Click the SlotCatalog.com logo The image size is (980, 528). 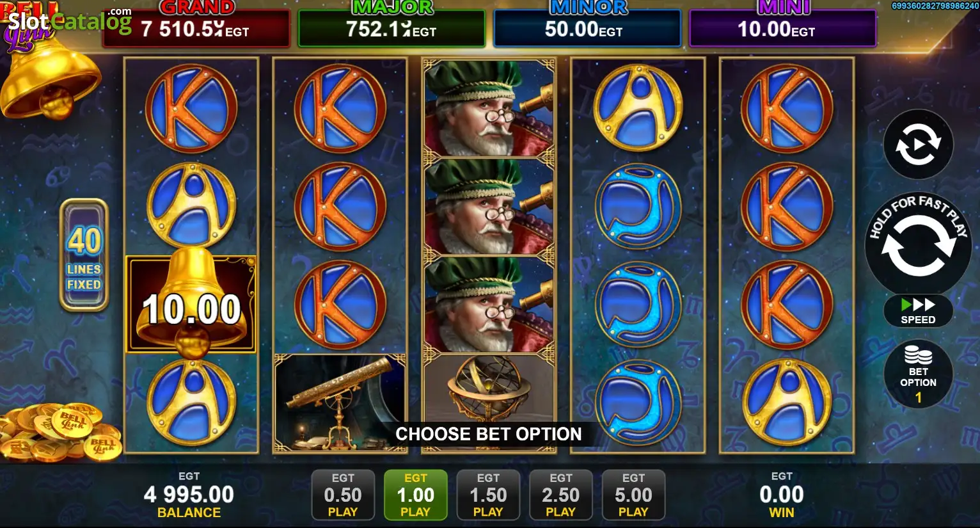coord(70,22)
